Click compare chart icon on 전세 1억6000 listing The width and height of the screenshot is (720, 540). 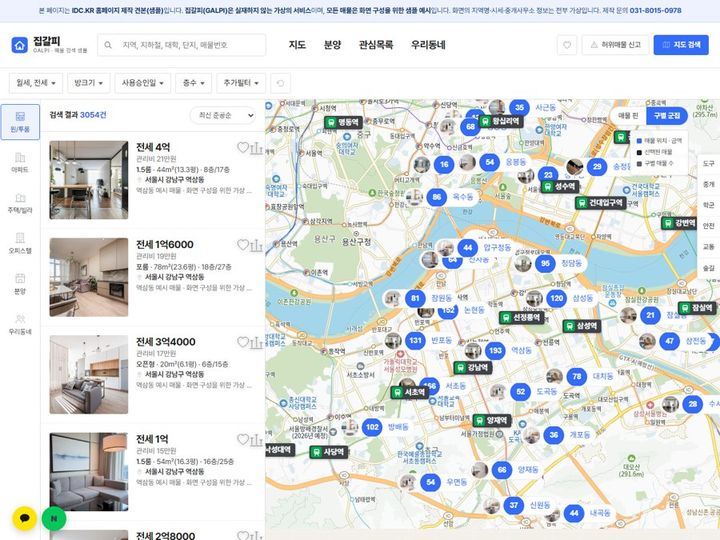[x=257, y=245]
